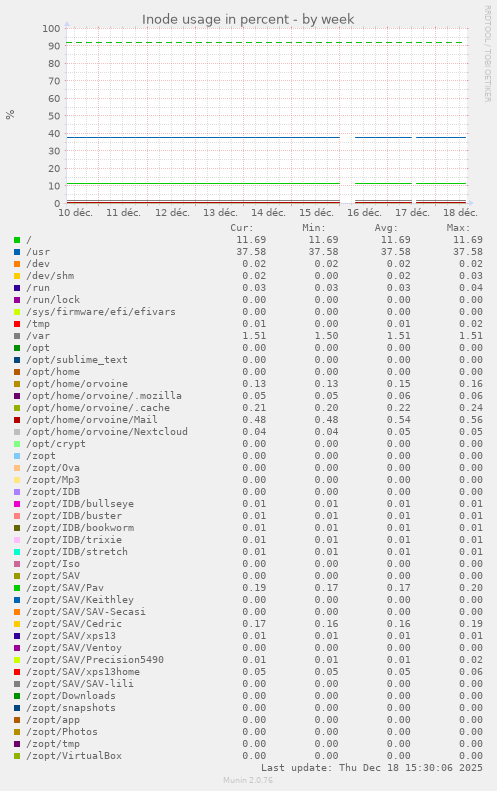Click the /var legend label
Image resolution: width=497 pixels, height=791 pixels.
[38, 336]
